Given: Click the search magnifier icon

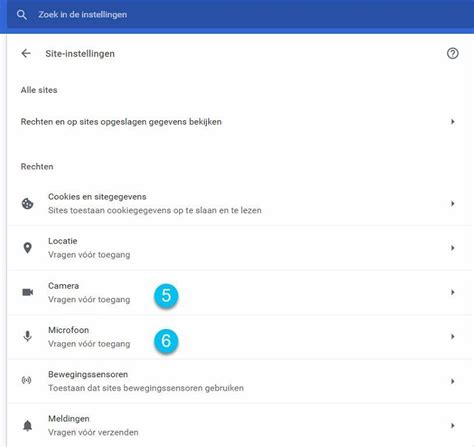Looking at the screenshot, I should click(22, 15).
